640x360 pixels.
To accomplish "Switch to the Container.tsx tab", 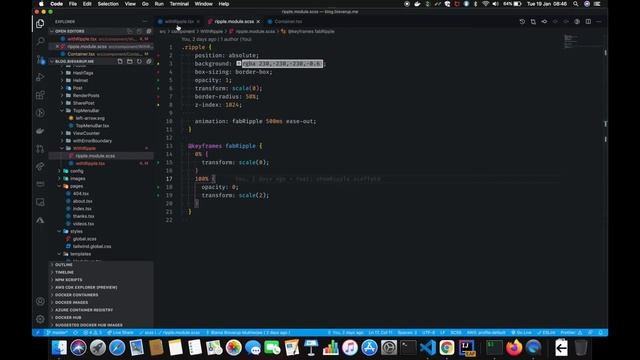I will (288, 22).
